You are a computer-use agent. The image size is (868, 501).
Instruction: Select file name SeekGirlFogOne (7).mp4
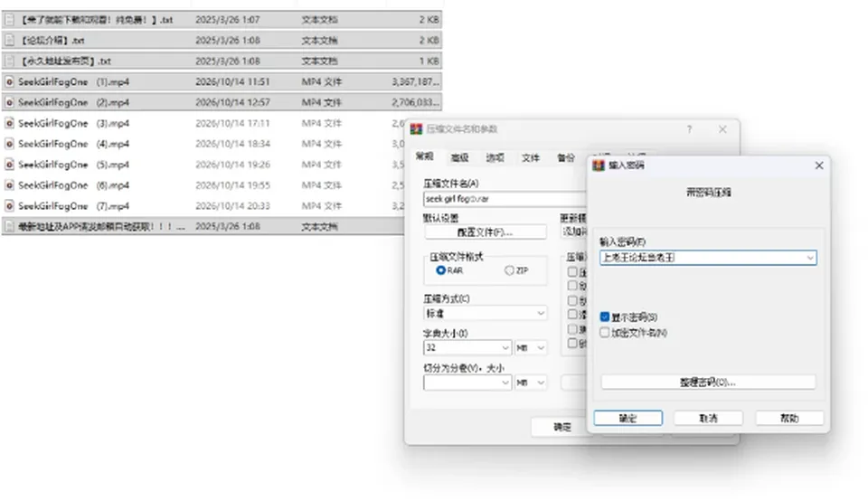[x=73, y=206]
